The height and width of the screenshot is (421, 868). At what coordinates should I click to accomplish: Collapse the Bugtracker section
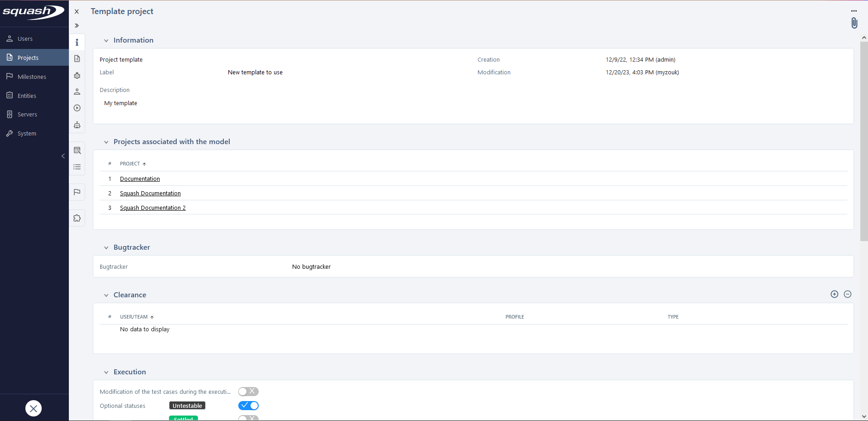pos(106,247)
